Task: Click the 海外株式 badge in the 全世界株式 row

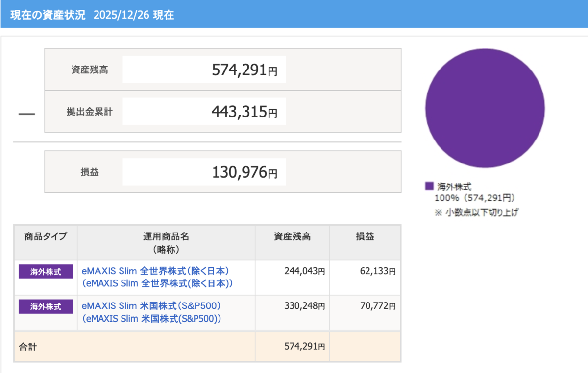Action: 46,272
